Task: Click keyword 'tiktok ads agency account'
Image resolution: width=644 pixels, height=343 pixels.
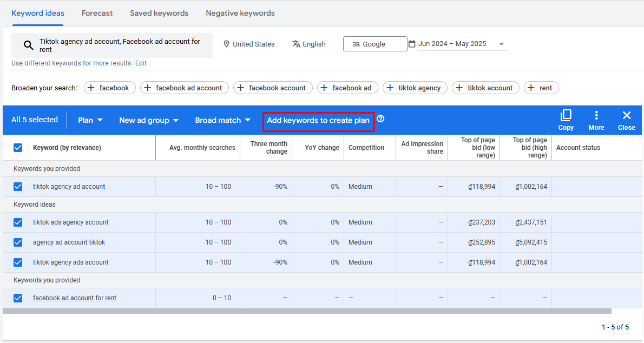Action: pyautogui.click(x=71, y=222)
